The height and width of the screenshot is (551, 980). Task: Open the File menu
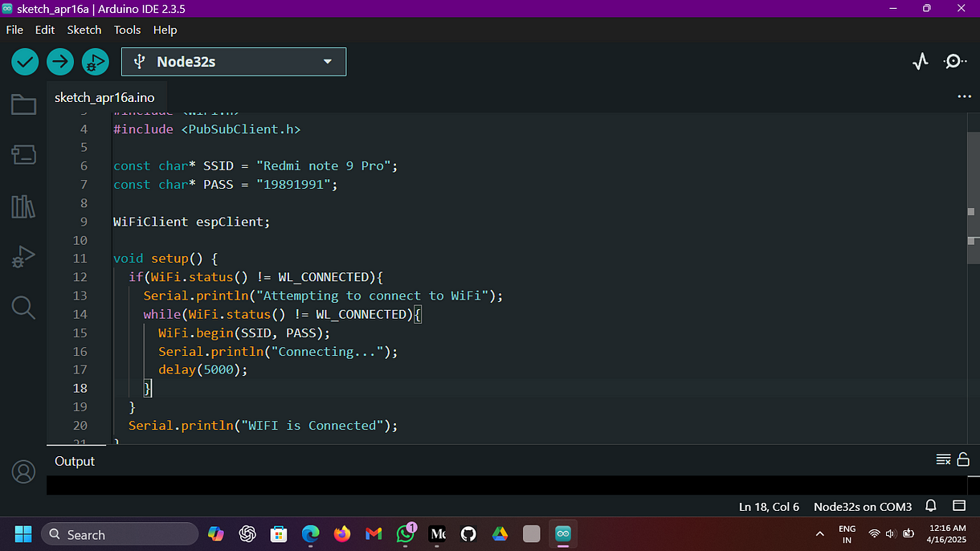point(14,30)
